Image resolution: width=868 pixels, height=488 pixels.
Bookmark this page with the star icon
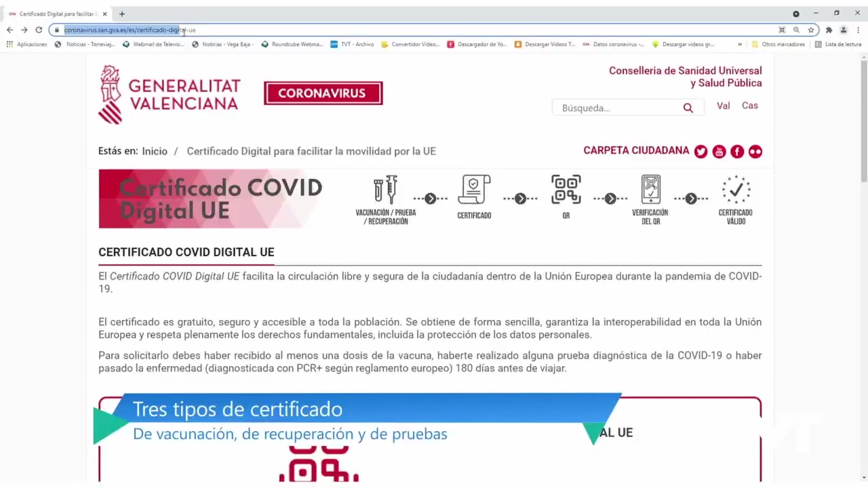[810, 30]
